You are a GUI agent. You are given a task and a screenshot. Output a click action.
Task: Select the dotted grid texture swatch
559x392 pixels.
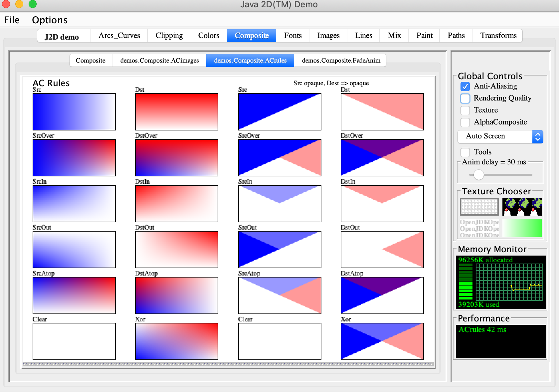(479, 207)
